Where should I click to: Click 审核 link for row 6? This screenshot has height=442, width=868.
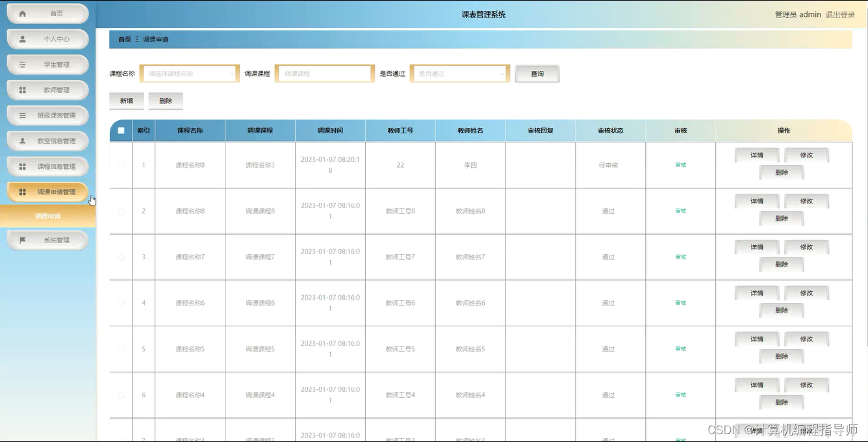pyautogui.click(x=680, y=395)
